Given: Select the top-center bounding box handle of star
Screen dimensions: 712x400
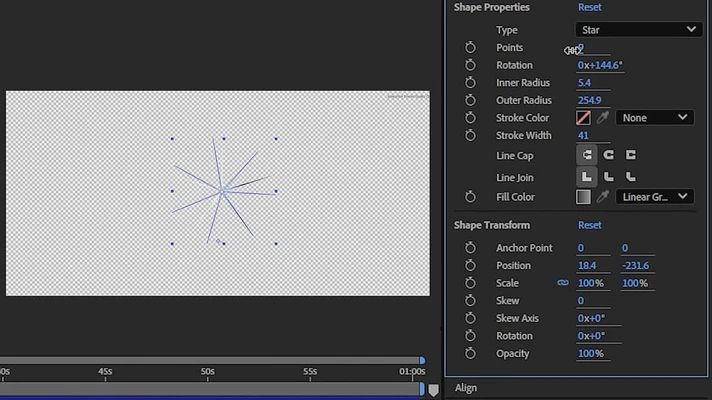Looking at the screenshot, I should (224, 138).
